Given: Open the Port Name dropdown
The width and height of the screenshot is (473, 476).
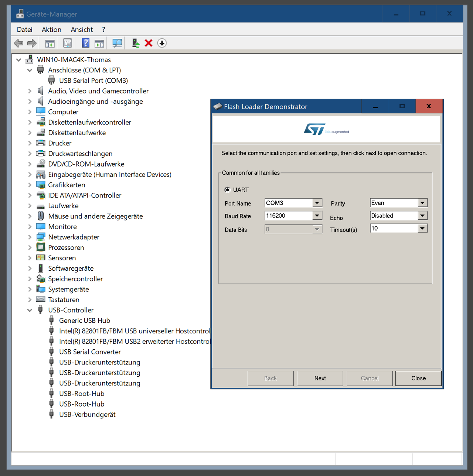Looking at the screenshot, I should (x=317, y=203).
